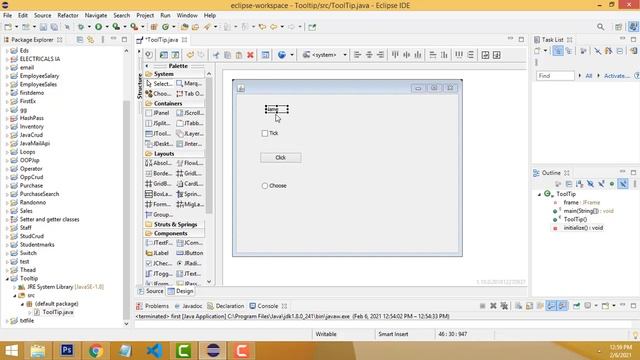Image resolution: width=640 pixels, height=360 pixels.
Task: Toggle Sort in Outline toolbar
Action: coord(579,184)
